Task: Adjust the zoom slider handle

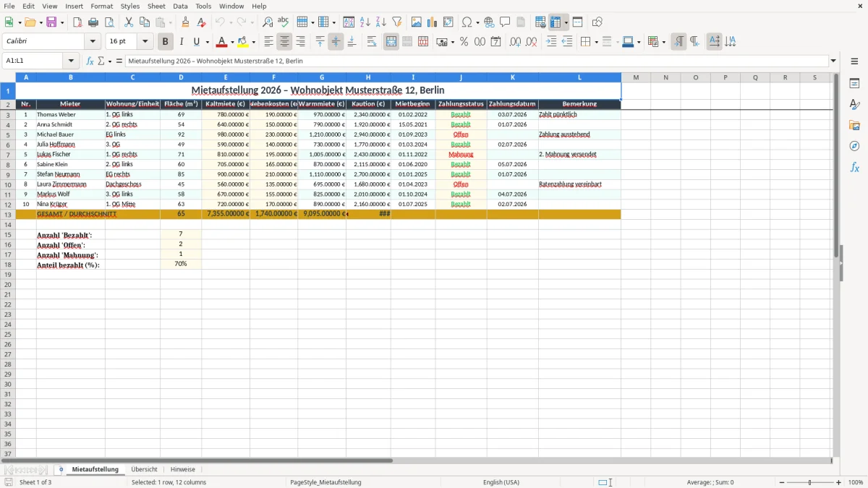Action: pos(809,482)
